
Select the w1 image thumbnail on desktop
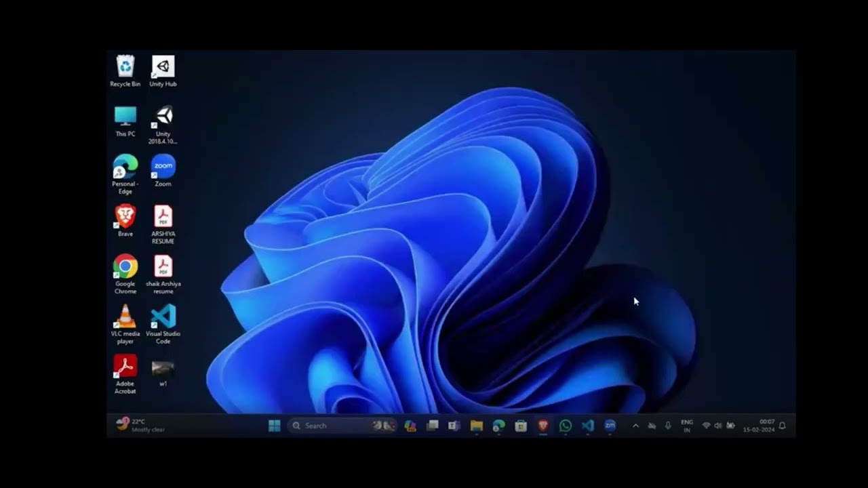(x=163, y=374)
